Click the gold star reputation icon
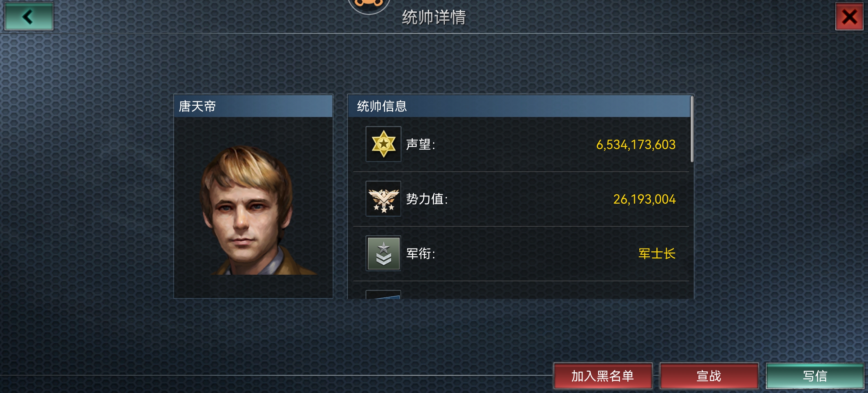This screenshot has height=393, width=868. [383, 144]
